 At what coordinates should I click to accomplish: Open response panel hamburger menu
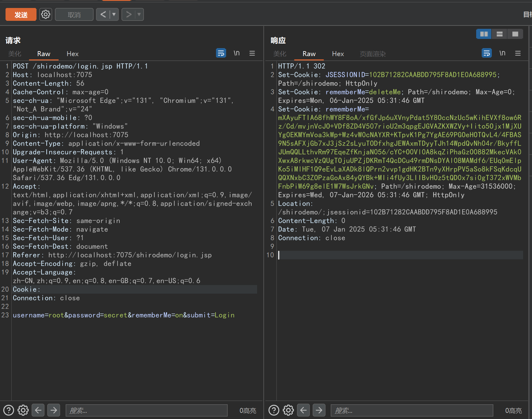pyautogui.click(x=518, y=53)
